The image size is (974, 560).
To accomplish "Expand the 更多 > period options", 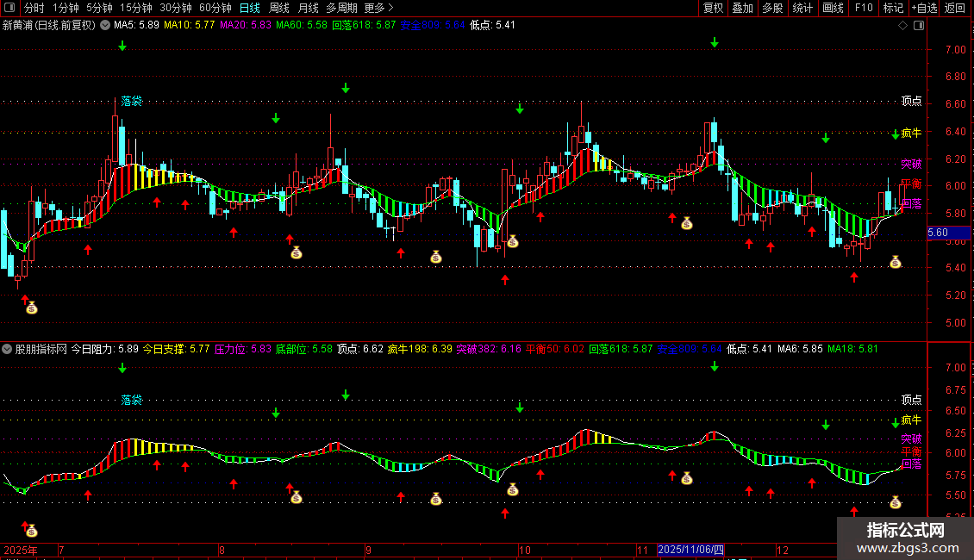I will (378, 8).
